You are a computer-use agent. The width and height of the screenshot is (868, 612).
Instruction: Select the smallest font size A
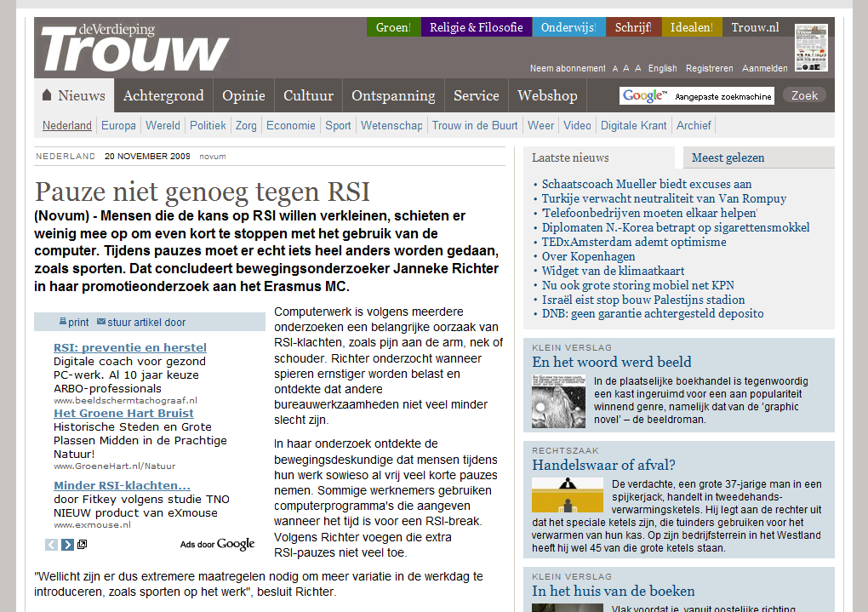pyautogui.click(x=614, y=69)
